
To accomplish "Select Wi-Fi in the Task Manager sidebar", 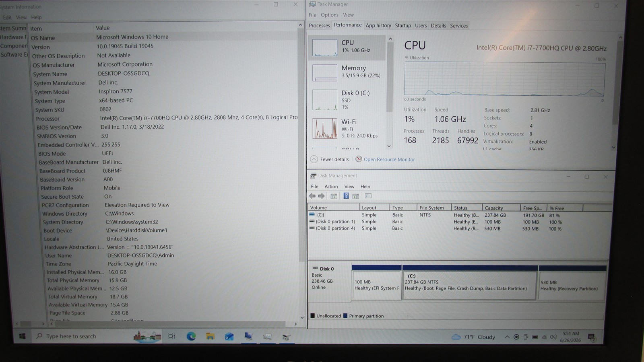I will click(347, 128).
